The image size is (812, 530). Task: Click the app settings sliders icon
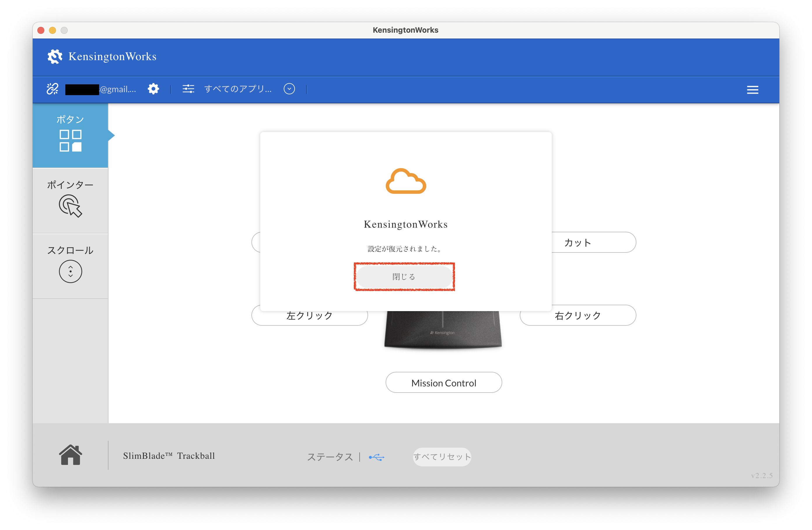click(188, 89)
